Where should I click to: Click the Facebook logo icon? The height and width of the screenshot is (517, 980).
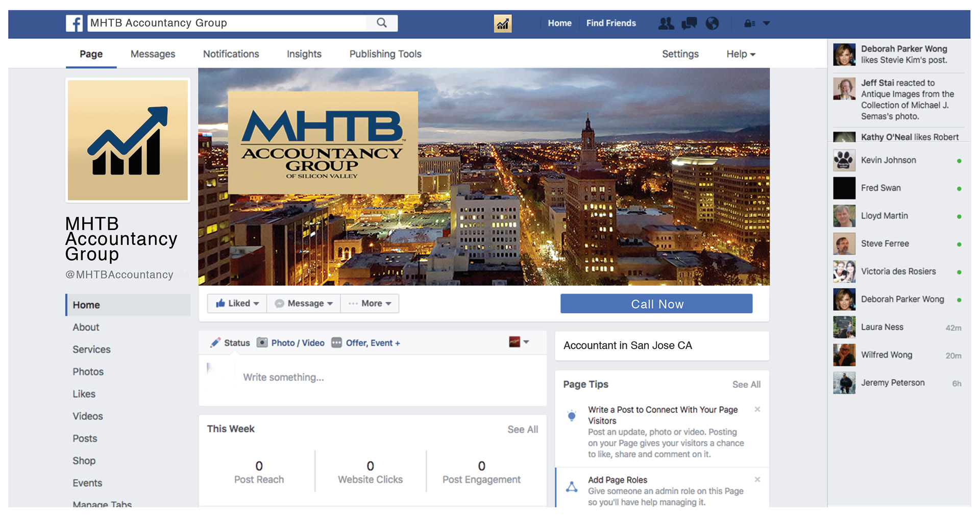[x=74, y=23]
